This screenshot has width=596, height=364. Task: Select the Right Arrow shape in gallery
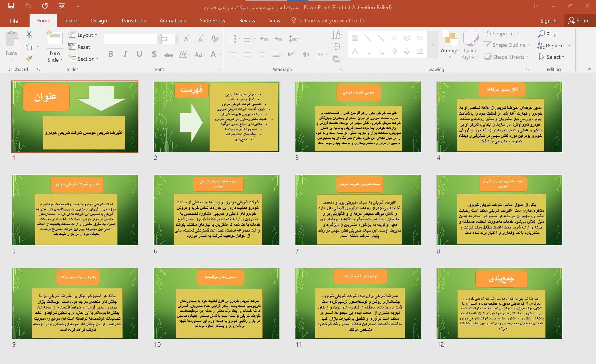click(394, 51)
